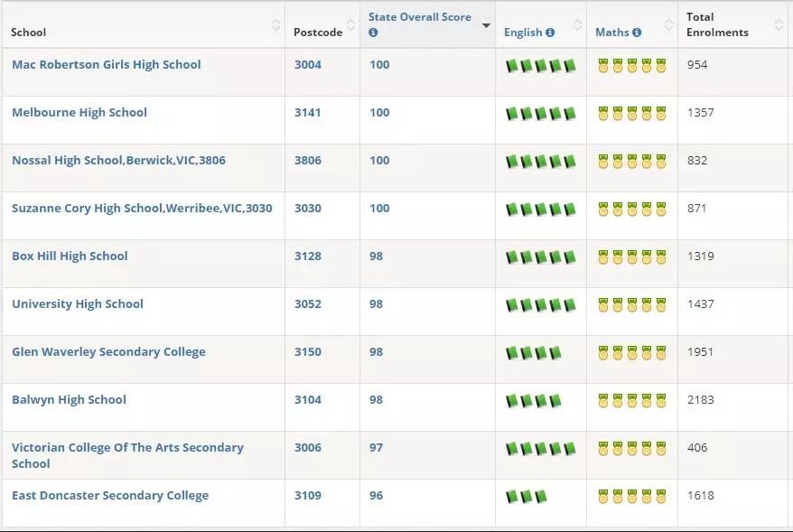793x532 pixels.
Task: Click English book rating for Balwyn High
Action: [534, 400]
